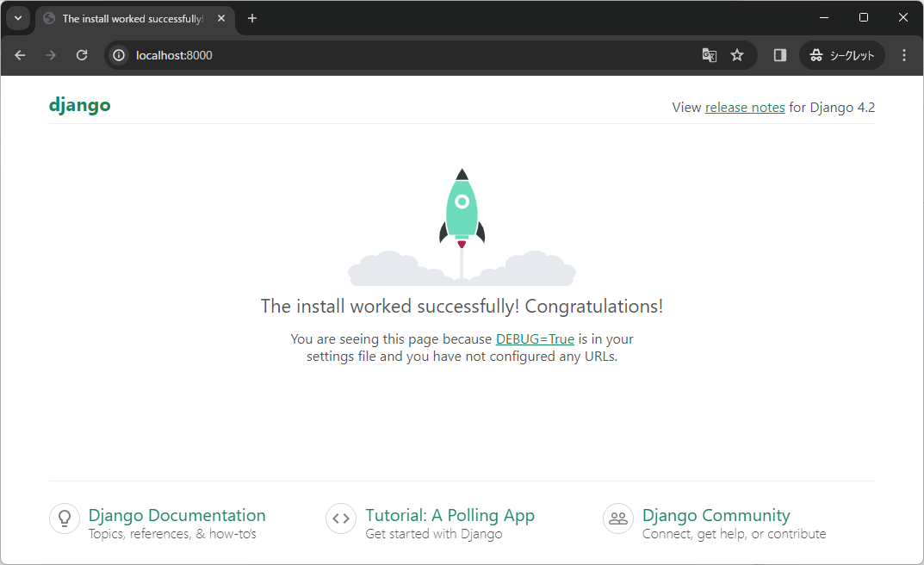Select the 'The install worked successfully!' tab
This screenshot has height=565, width=924.
(134, 19)
